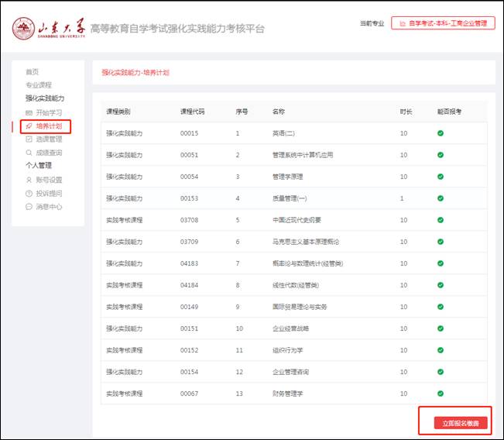Click the 投诉提问 question icon

click(29, 194)
